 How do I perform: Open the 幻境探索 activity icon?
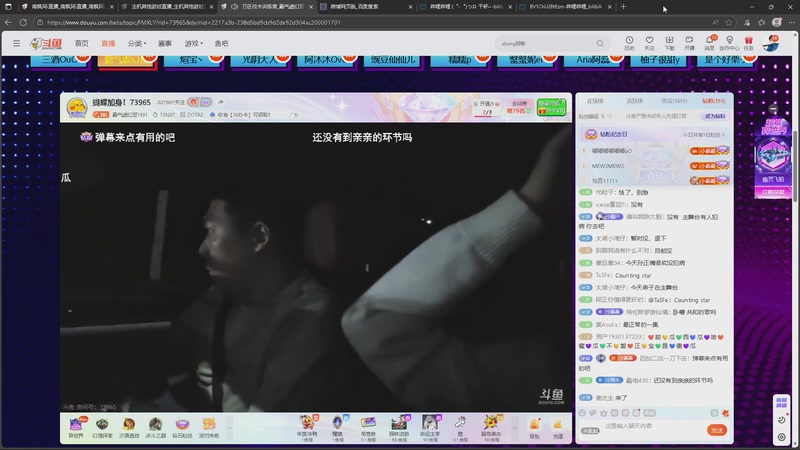pos(102,428)
